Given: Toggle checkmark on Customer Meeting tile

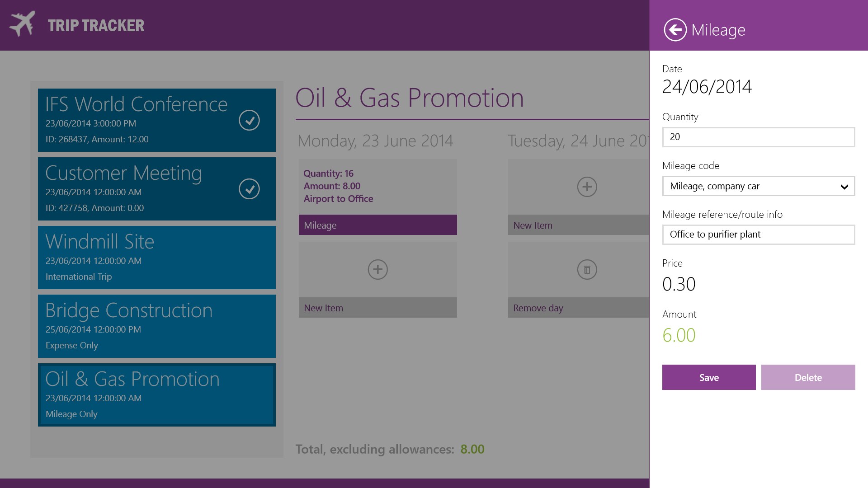Looking at the screenshot, I should [249, 189].
